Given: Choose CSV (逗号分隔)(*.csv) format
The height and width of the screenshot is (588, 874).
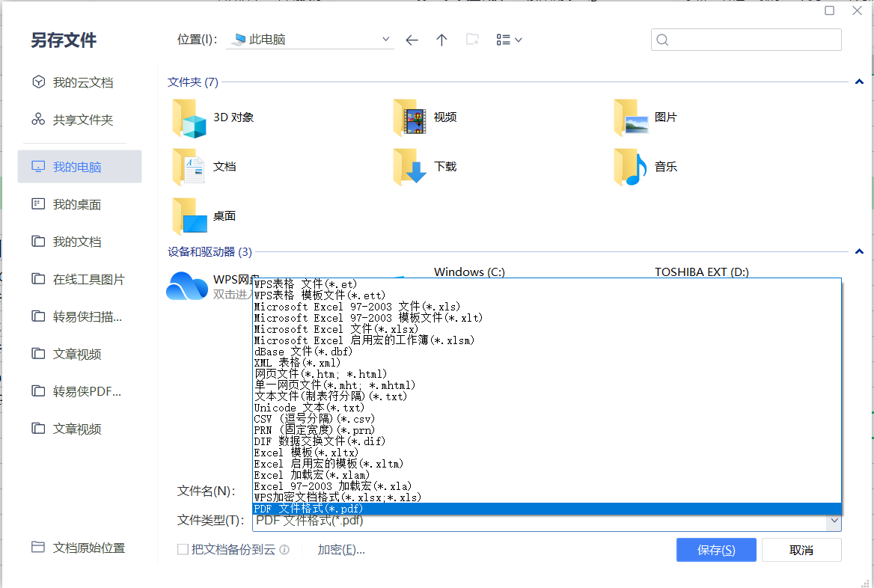Looking at the screenshot, I should [x=546, y=419].
